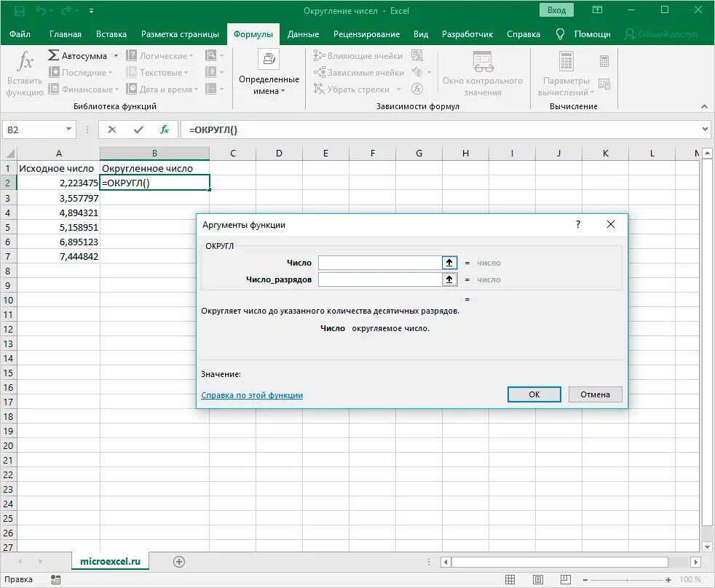This screenshot has height=588, width=715.
Task: Click the Evaluate Formula icon
Action: coord(416,89)
